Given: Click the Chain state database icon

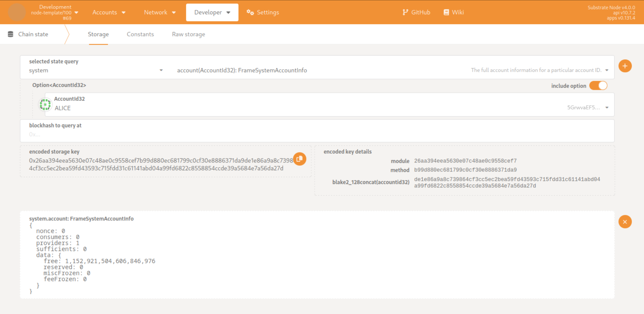Looking at the screenshot, I should coord(11,34).
